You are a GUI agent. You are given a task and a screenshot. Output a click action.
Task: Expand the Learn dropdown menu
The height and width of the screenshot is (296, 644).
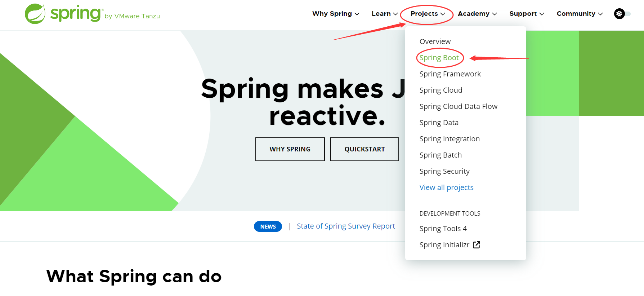(x=385, y=14)
